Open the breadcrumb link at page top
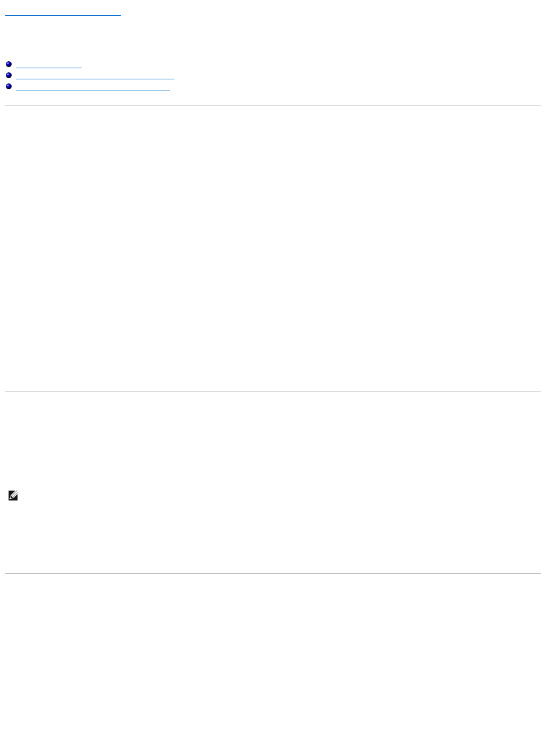 point(62,13)
